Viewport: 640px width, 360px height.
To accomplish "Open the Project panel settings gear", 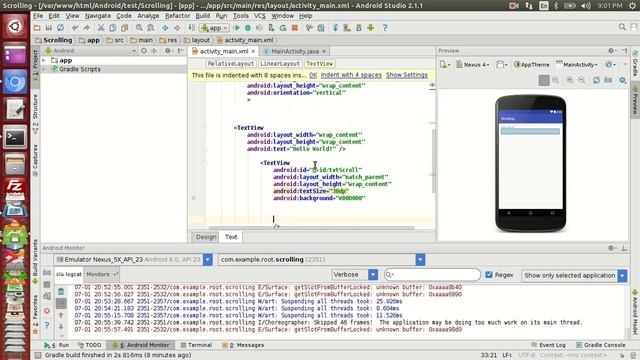I will (167, 51).
